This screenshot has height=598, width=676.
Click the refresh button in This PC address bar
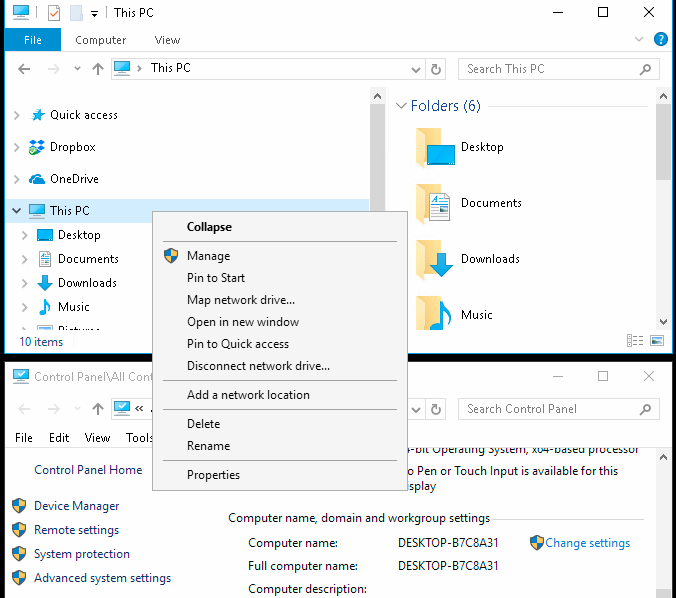pyautogui.click(x=435, y=69)
